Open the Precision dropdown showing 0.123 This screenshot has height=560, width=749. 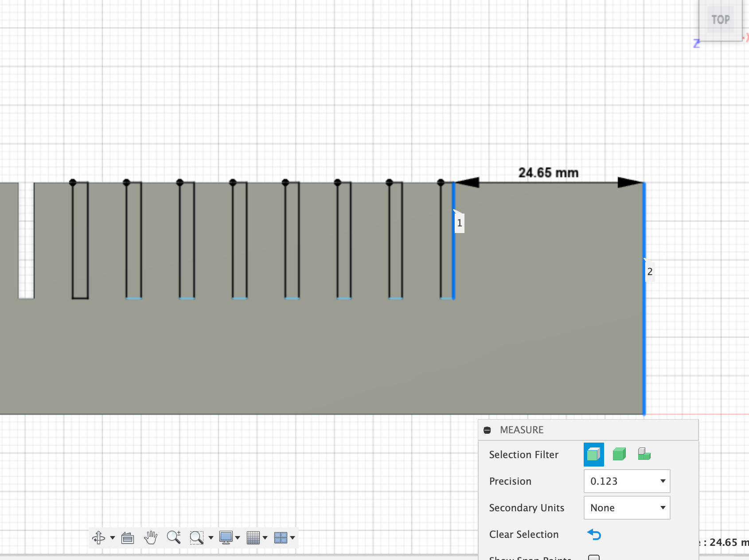(627, 481)
